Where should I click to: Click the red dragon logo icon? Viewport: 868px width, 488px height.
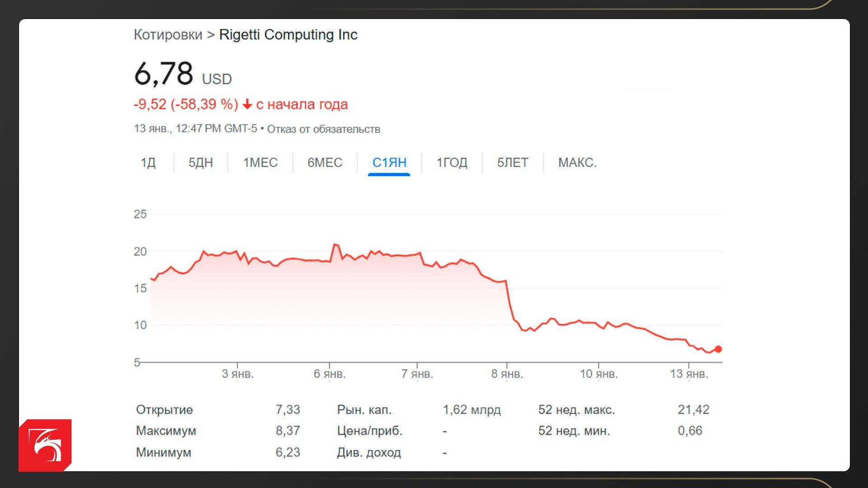(x=45, y=445)
